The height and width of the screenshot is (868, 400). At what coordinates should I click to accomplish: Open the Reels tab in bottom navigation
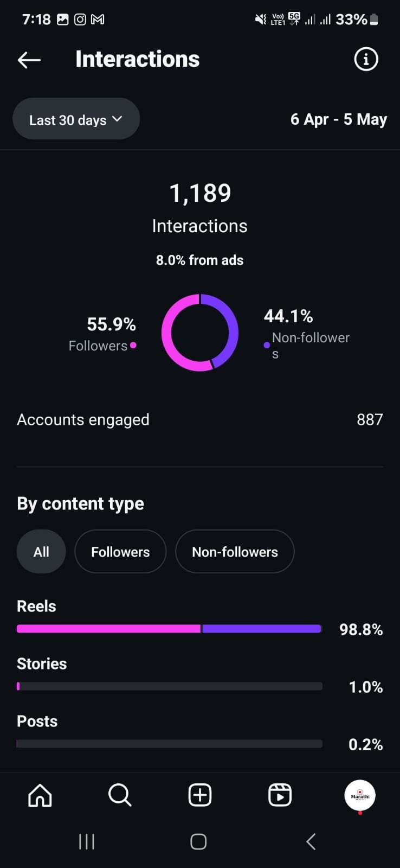[x=280, y=795]
